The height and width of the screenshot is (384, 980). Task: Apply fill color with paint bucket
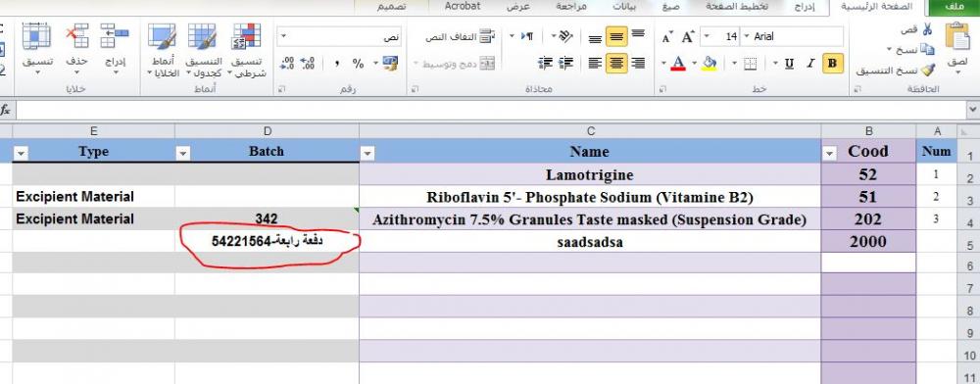point(709,63)
